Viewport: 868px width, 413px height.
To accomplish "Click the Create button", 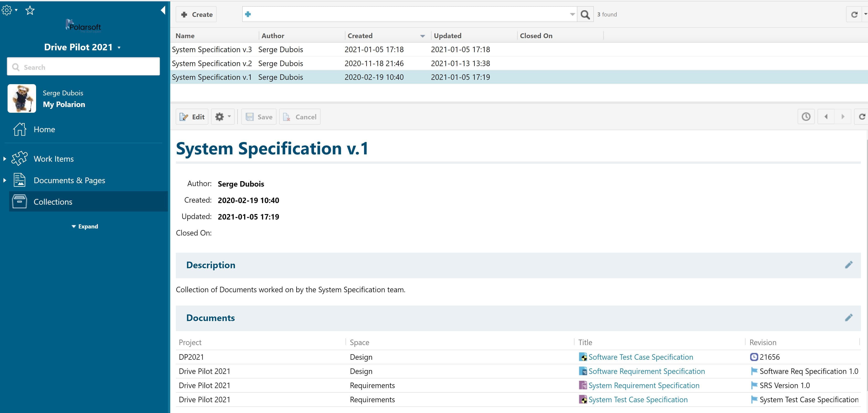I will pos(196,14).
